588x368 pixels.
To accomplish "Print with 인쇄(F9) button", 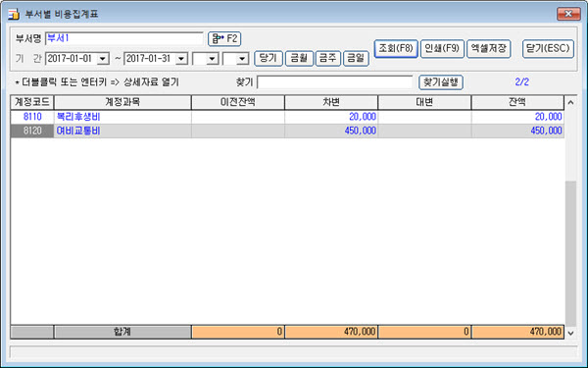I will 442,49.
